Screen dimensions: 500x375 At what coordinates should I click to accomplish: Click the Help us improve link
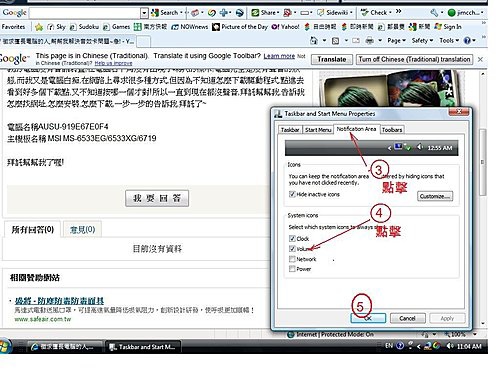(x=113, y=63)
